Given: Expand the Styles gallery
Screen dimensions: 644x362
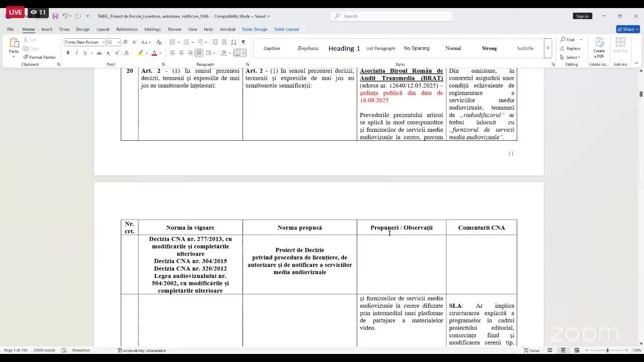Looking at the screenshot, I should tap(547, 48).
